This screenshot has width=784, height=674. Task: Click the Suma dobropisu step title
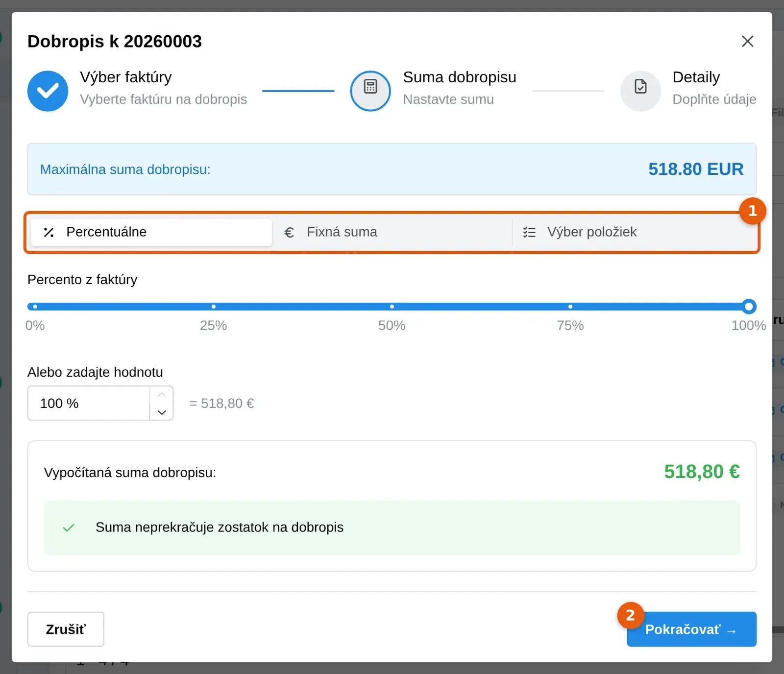pos(460,77)
